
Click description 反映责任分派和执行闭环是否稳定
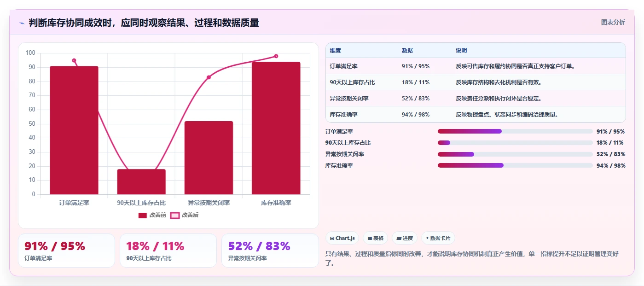(x=499, y=99)
